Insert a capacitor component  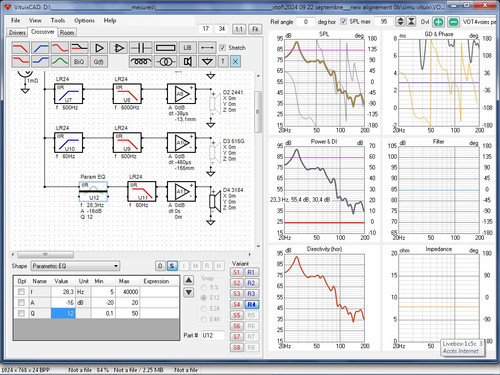141,48
